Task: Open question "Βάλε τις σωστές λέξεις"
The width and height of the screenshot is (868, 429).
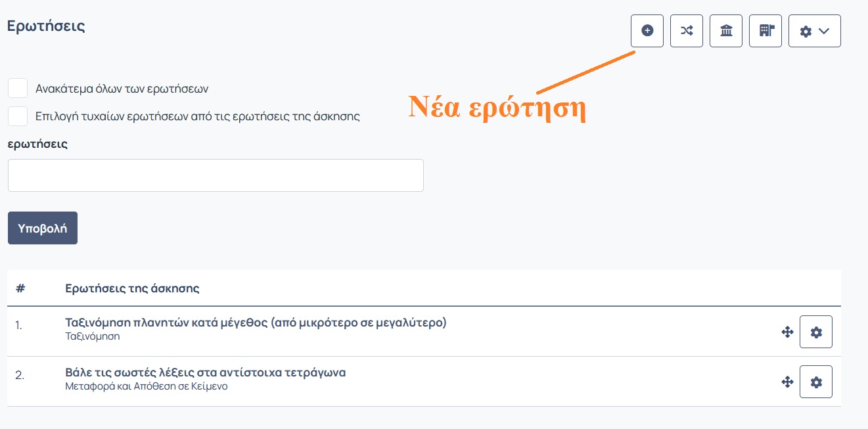Action: (206, 373)
